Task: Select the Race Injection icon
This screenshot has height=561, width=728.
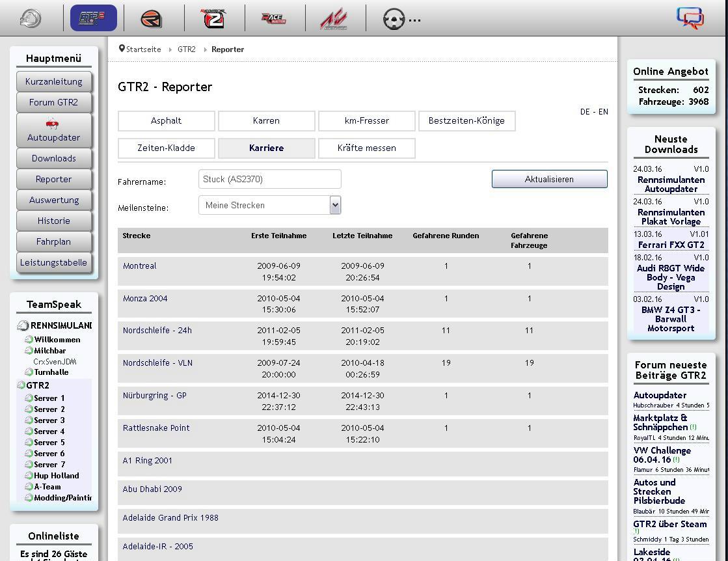Action: pyautogui.click(x=274, y=19)
